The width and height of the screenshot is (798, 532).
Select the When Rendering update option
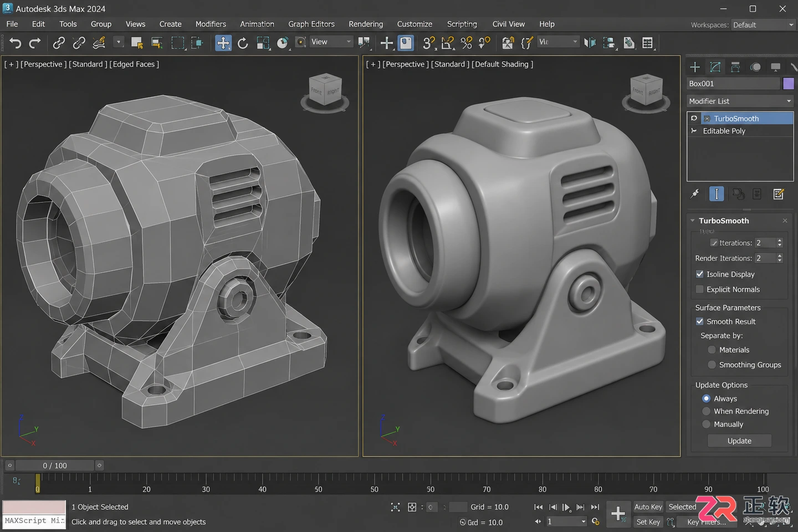pos(706,411)
